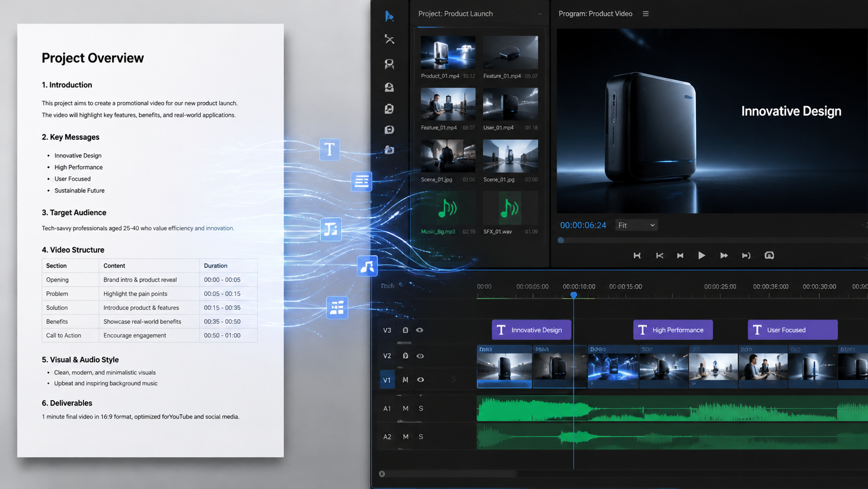
Task: Click 'Sustainable Future' bullet text
Action: click(79, 191)
